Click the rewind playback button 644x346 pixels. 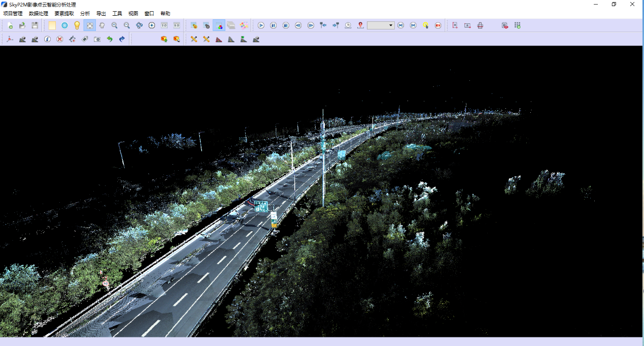click(298, 25)
